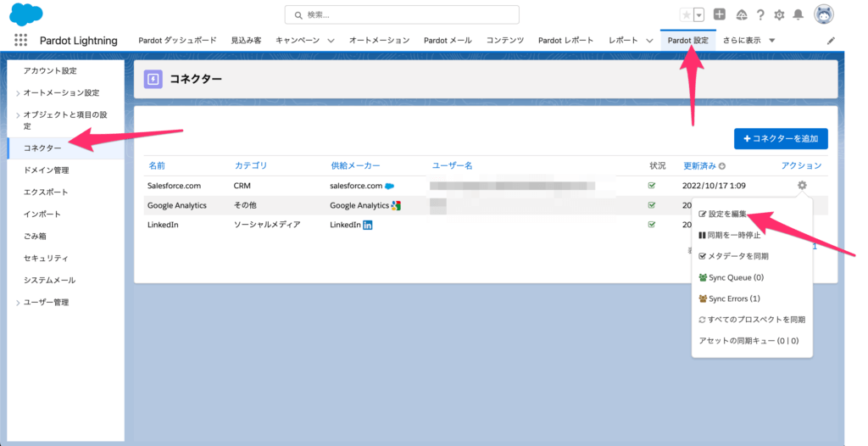
Task: Open Sync Queue (0) menu item
Action: coord(731,277)
